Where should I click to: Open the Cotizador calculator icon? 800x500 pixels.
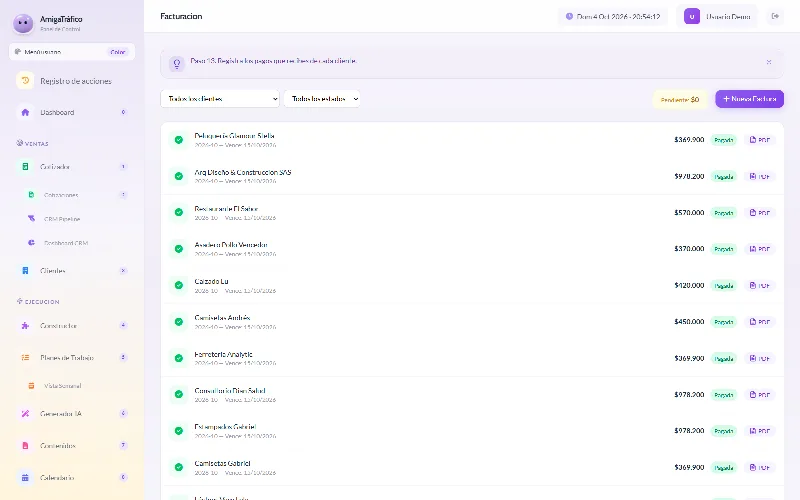click(x=25, y=167)
